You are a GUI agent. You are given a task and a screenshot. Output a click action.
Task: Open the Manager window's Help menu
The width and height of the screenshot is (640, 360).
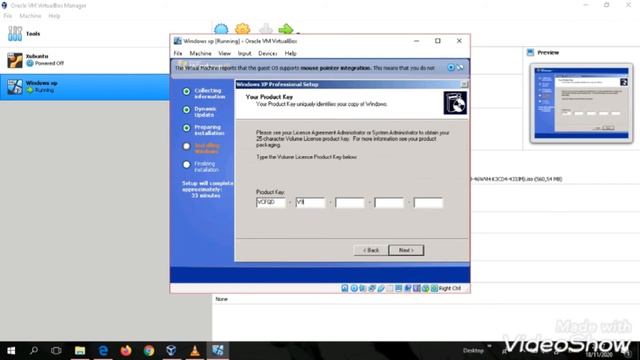[x=54, y=16]
